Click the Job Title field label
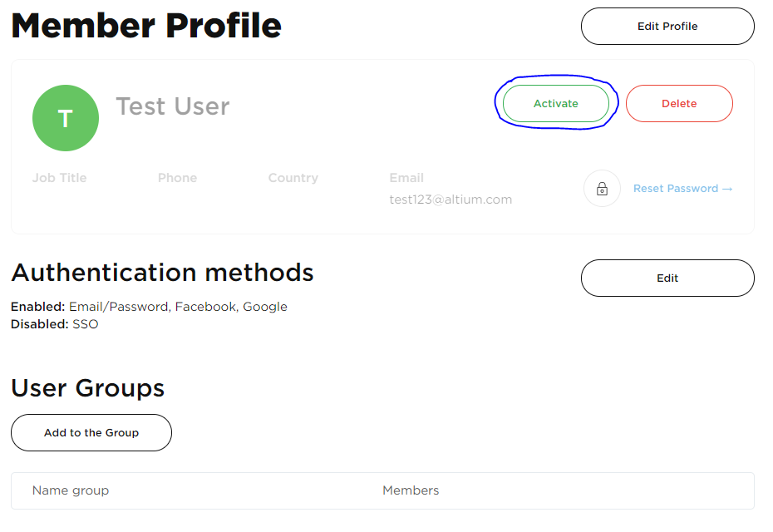 click(x=59, y=178)
